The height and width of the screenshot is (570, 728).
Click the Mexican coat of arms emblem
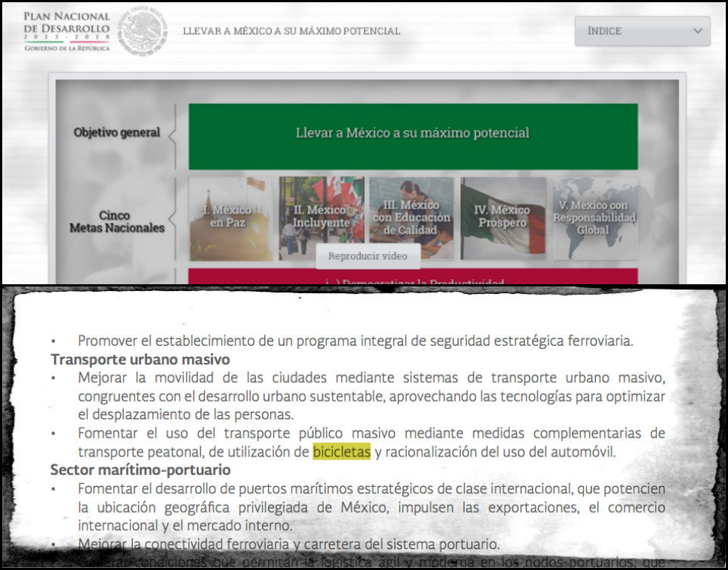pyautogui.click(x=142, y=31)
